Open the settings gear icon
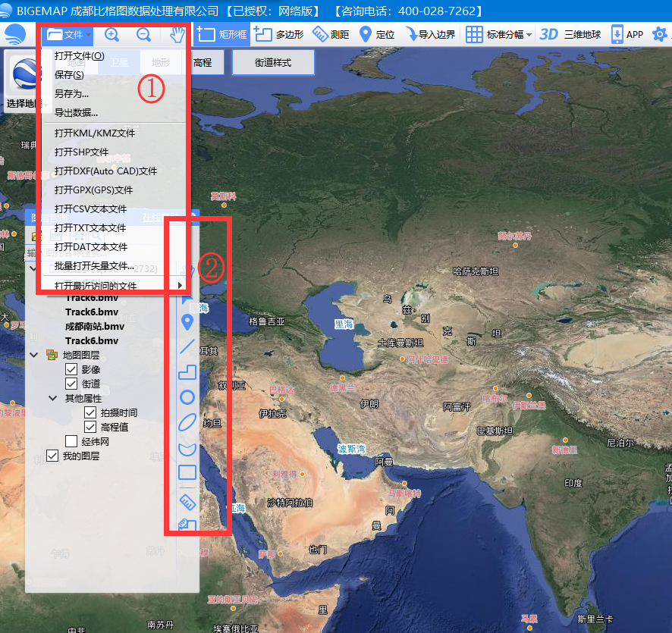The height and width of the screenshot is (633, 672). tap(659, 34)
